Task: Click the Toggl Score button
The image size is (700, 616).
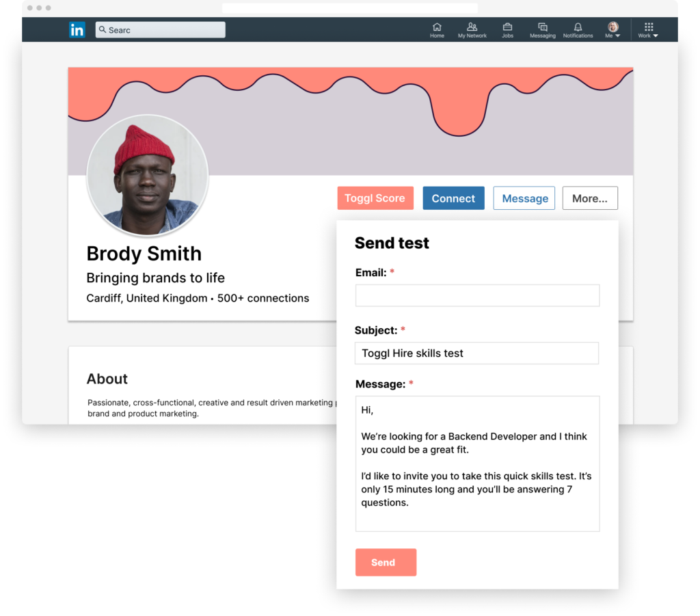Action: [375, 198]
